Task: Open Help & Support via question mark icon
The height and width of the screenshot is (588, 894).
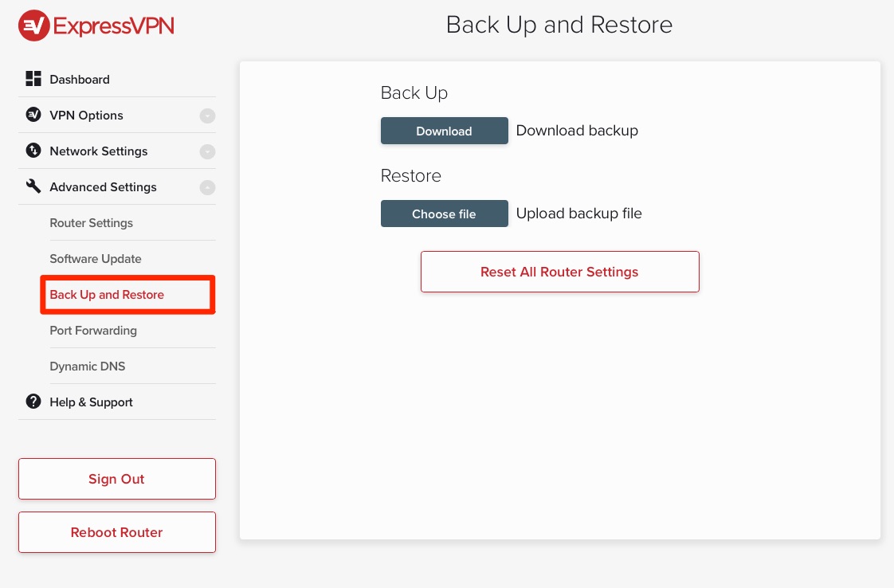Action: tap(33, 402)
